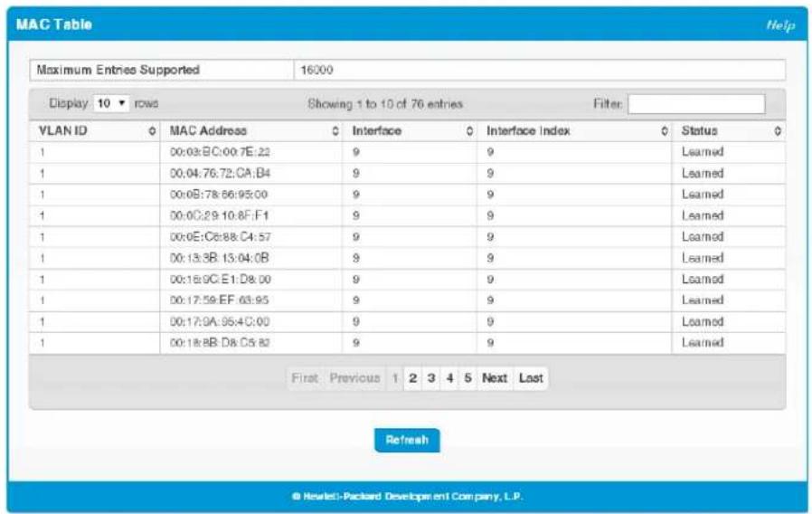
Task: Click the Next page button
Action: [495, 377]
